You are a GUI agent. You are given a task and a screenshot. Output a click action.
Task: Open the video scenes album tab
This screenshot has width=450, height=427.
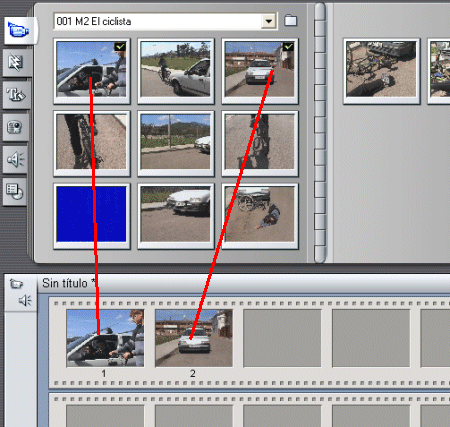[x=19, y=30]
